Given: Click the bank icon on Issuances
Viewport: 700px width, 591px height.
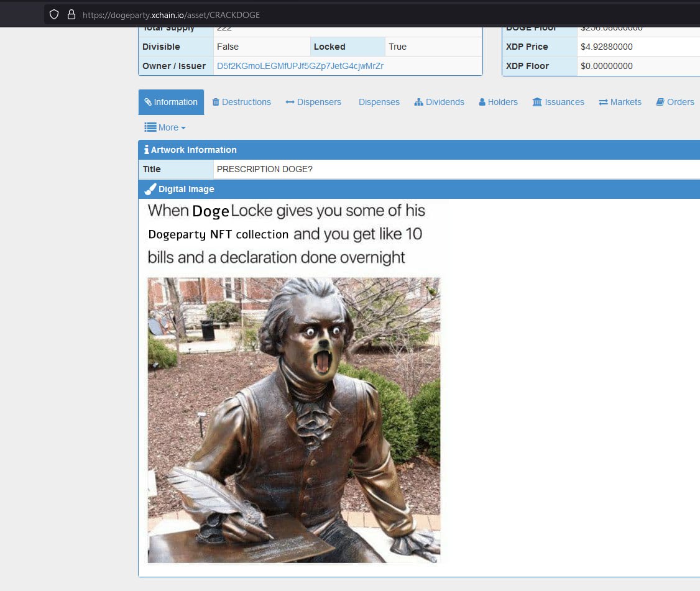Looking at the screenshot, I should pyautogui.click(x=537, y=102).
